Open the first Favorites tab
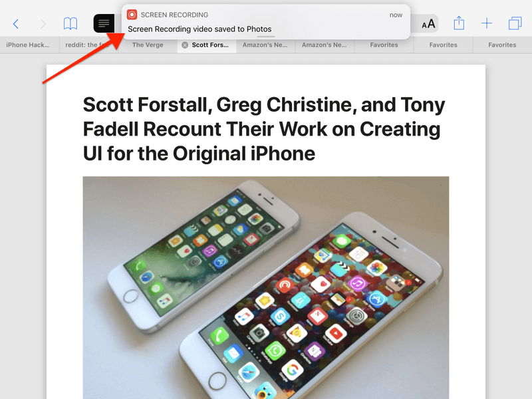The height and width of the screenshot is (399, 532). [x=384, y=45]
